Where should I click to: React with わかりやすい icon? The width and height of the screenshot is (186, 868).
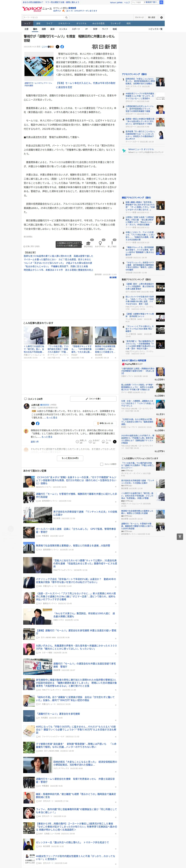coord(100,244)
